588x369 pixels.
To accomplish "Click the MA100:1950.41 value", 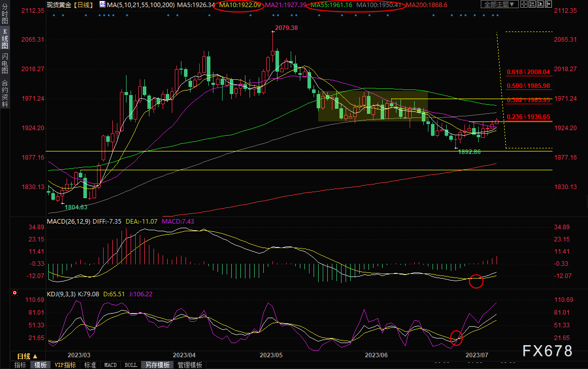I will tap(379, 5).
